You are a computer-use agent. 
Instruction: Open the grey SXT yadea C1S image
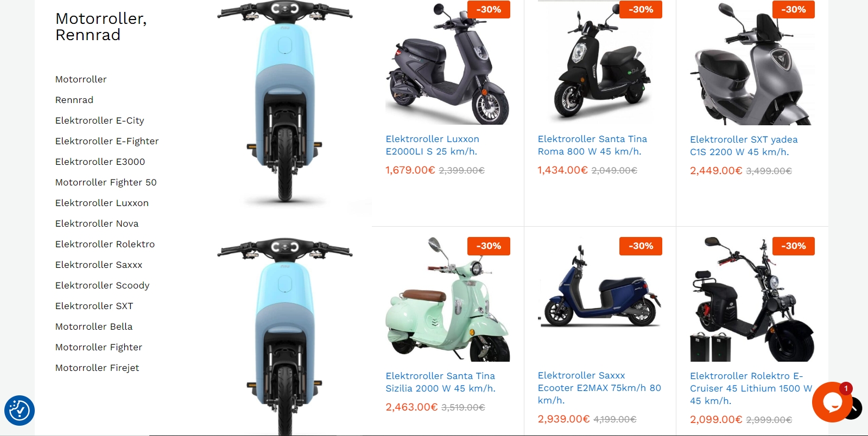tap(752, 63)
